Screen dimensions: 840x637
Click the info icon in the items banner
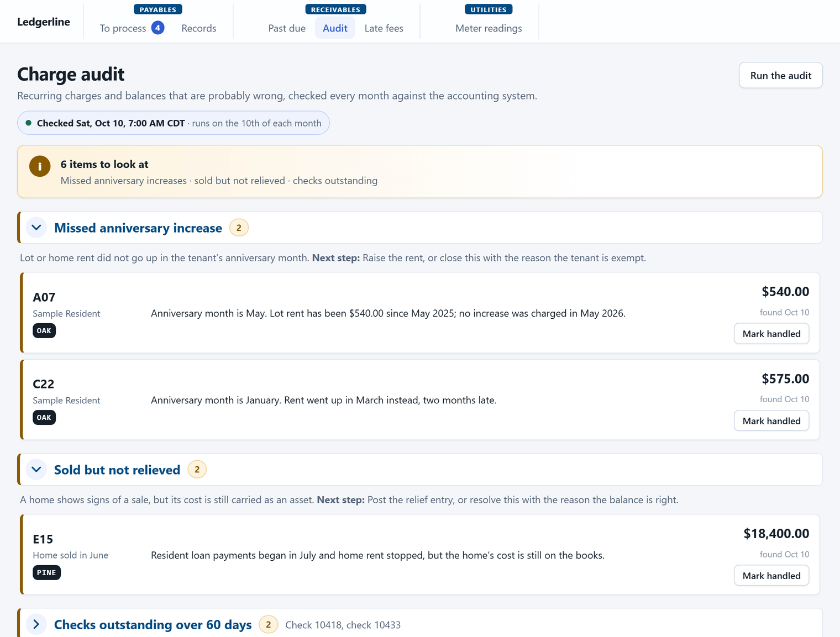[40, 166]
